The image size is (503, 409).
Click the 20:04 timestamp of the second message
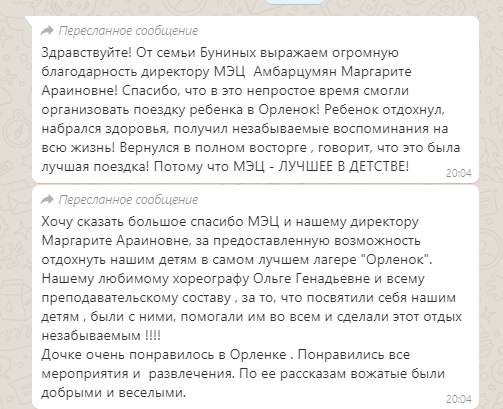pos(459,399)
